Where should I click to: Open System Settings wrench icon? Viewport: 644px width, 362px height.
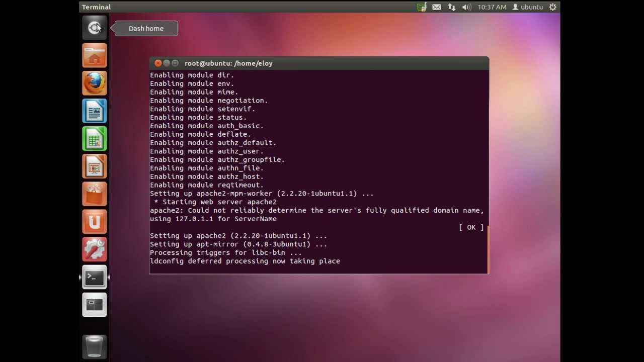[x=95, y=249]
